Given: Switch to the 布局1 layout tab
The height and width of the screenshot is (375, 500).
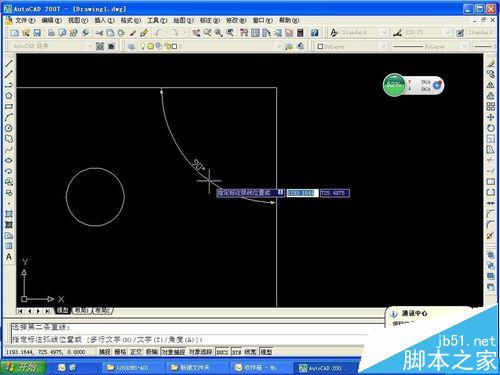Looking at the screenshot, I should point(82,310).
